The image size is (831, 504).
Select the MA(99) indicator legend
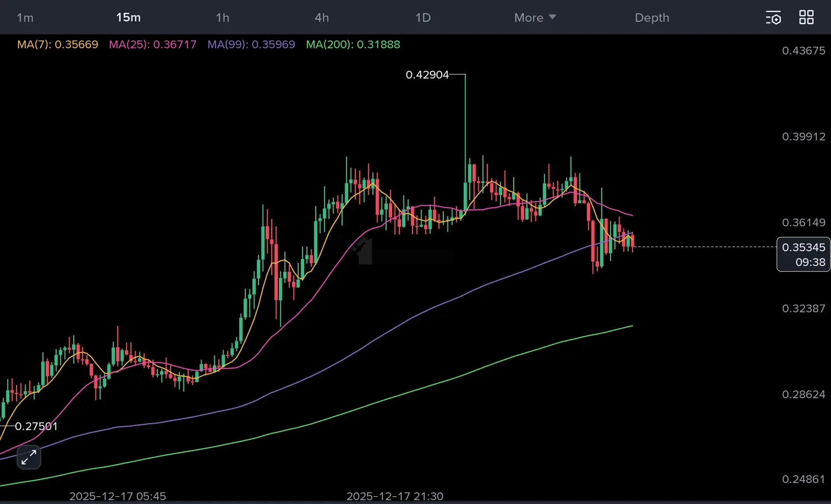click(251, 44)
